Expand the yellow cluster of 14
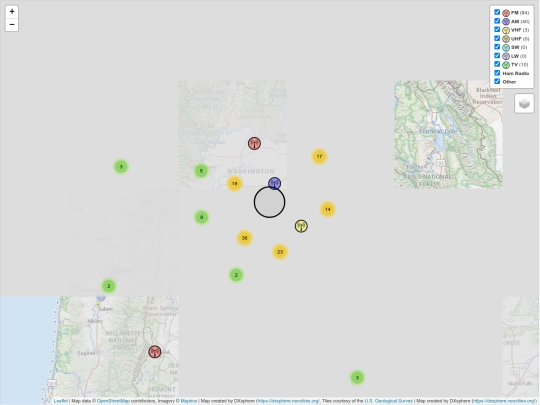540x405 pixels. (328, 209)
